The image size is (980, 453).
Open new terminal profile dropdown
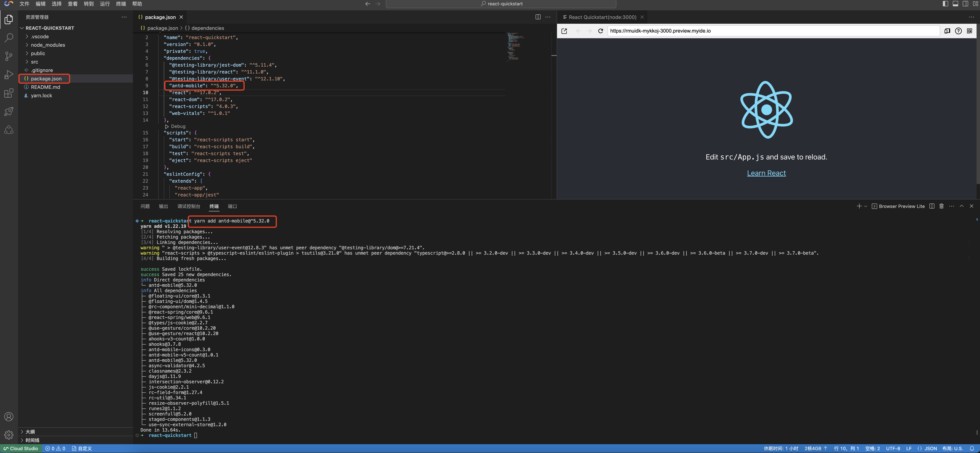tap(865, 206)
